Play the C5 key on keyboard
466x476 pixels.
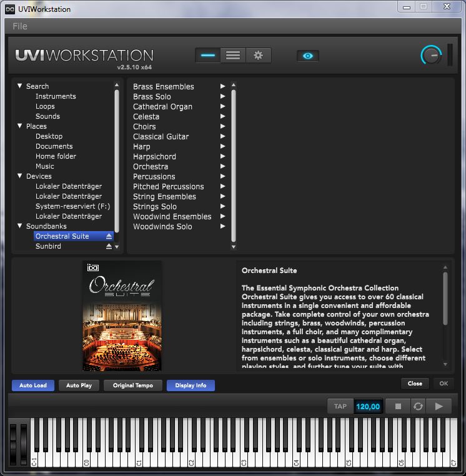pos(349,459)
